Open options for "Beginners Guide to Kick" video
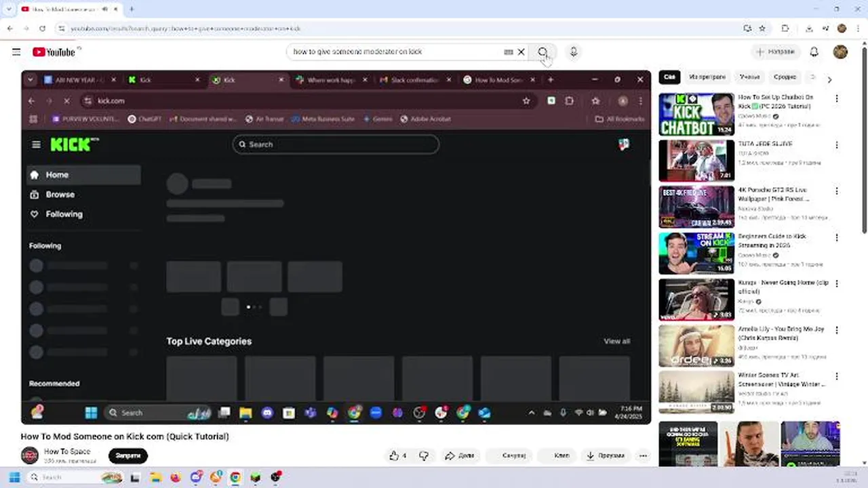This screenshot has height=488, width=868. click(x=837, y=238)
